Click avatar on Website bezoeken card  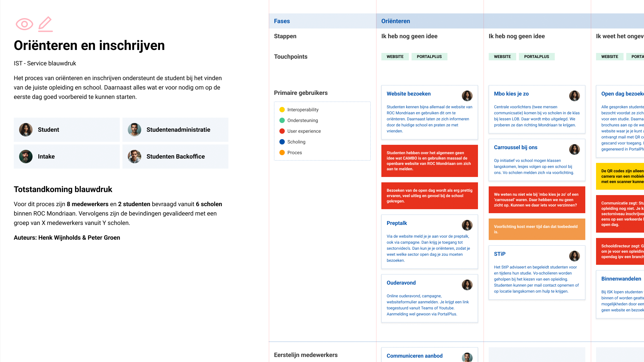467,96
